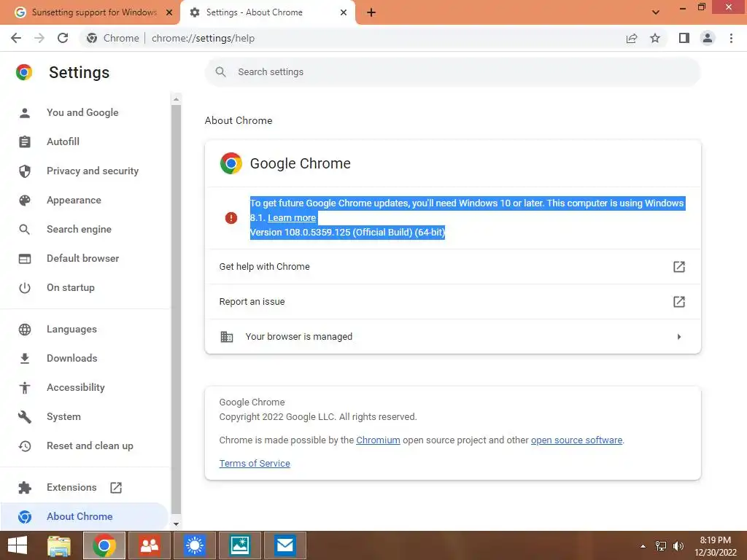Click the Search settings field
This screenshot has height=560, width=747.
(452, 72)
